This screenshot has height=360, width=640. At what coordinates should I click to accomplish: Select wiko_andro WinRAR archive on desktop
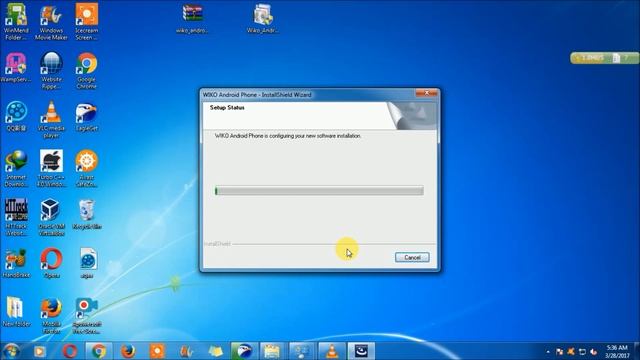(x=192, y=19)
